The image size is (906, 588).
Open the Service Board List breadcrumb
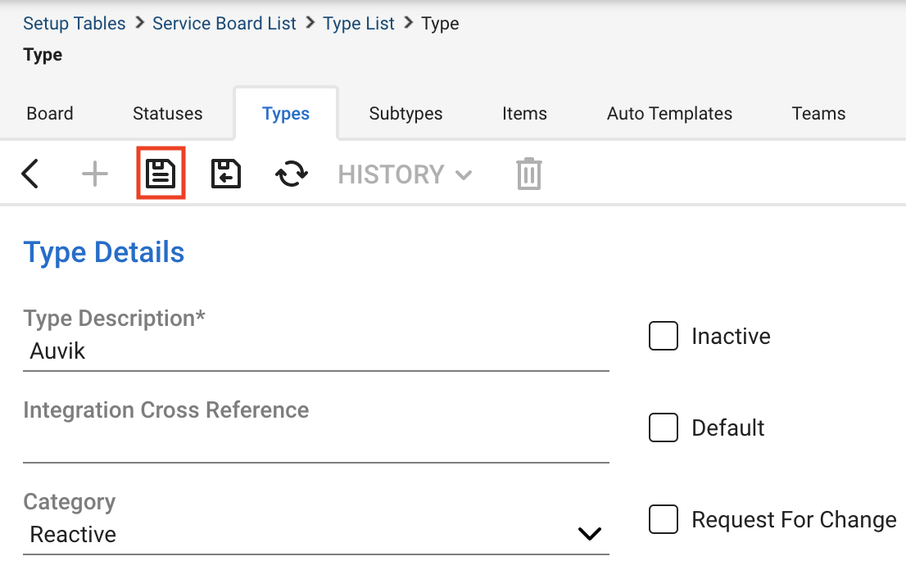[x=224, y=23]
